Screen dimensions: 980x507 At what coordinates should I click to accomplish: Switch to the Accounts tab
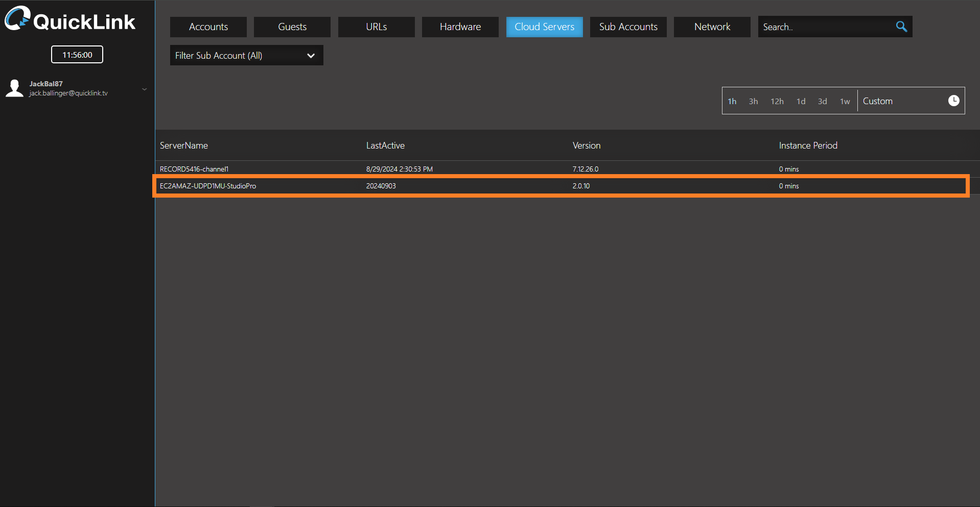(x=208, y=27)
